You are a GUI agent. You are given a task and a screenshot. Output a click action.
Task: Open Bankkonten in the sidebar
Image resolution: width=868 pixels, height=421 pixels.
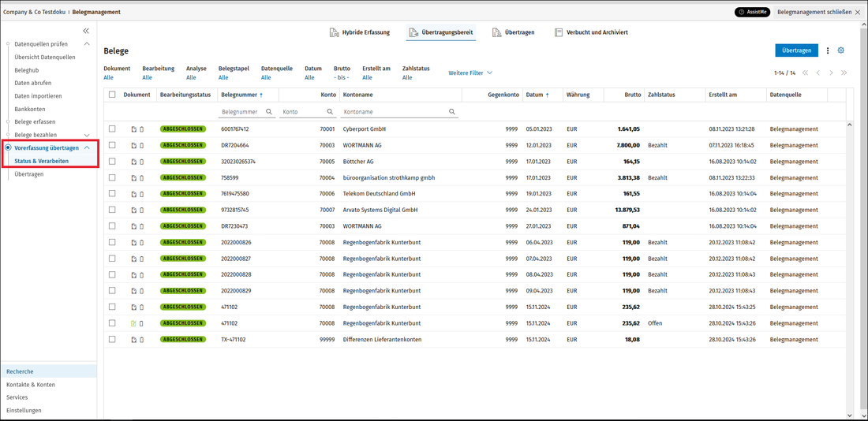pyautogui.click(x=30, y=109)
